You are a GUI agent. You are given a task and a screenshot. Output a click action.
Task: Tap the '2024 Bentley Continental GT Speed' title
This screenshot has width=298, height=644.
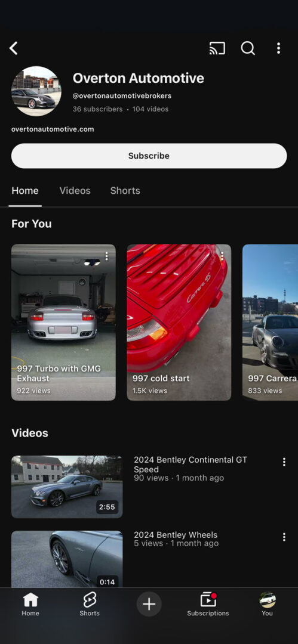191,465
